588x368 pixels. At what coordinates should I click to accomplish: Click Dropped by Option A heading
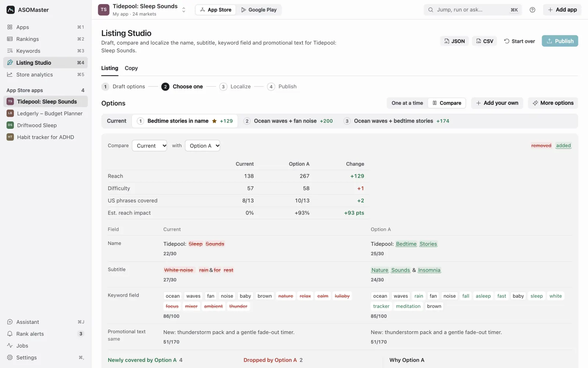pos(270,360)
